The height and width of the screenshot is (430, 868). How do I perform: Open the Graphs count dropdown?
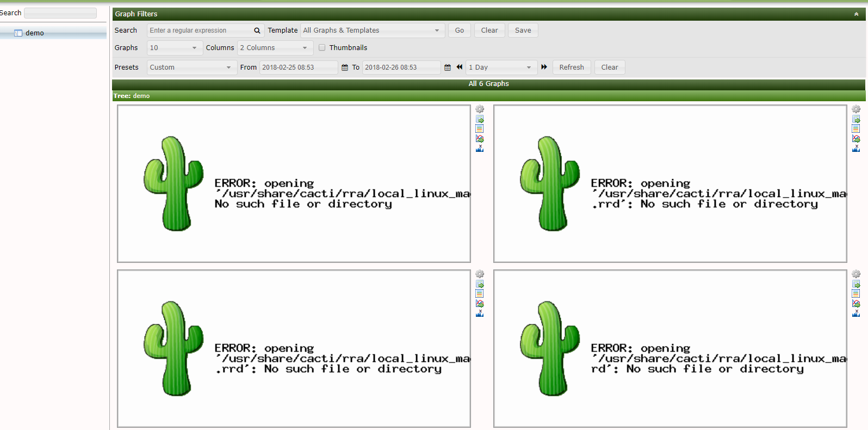[175, 48]
